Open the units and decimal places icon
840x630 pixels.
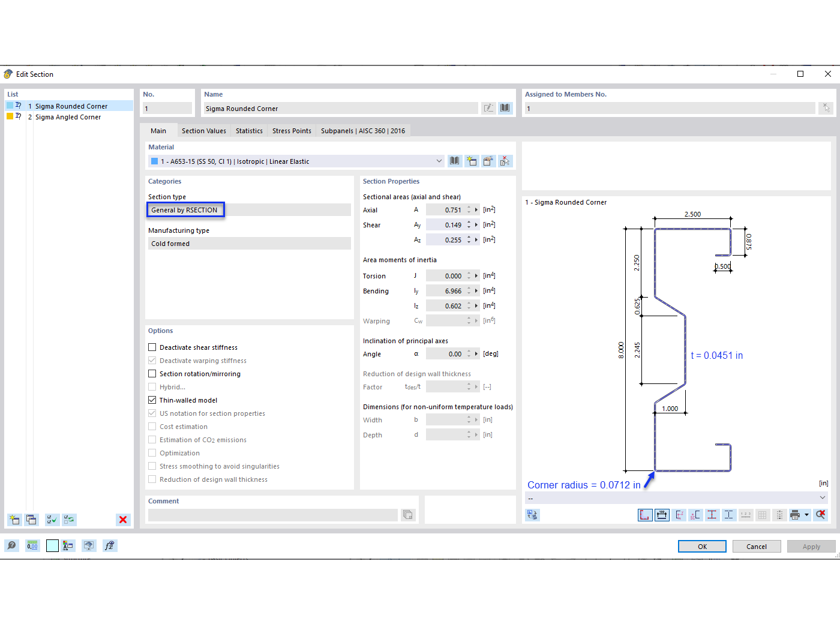(32, 545)
